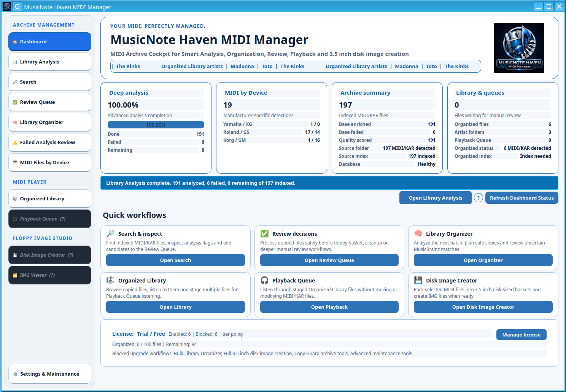Screen dimensions: 566x392
Task: Start the Open Playback button
Action: [x=329, y=307]
